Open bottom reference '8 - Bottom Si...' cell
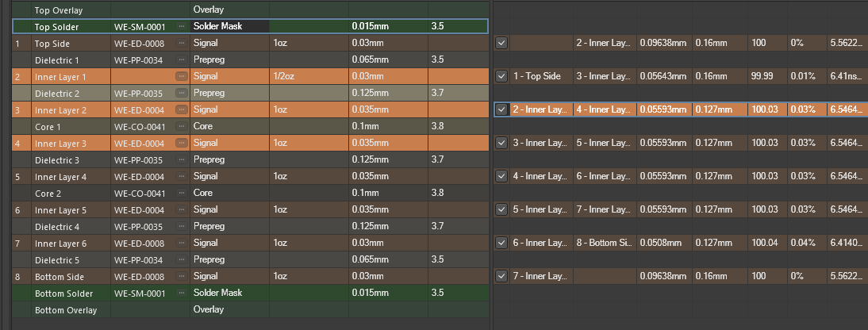The width and height of the screenshot is (868, 330). 604,243
